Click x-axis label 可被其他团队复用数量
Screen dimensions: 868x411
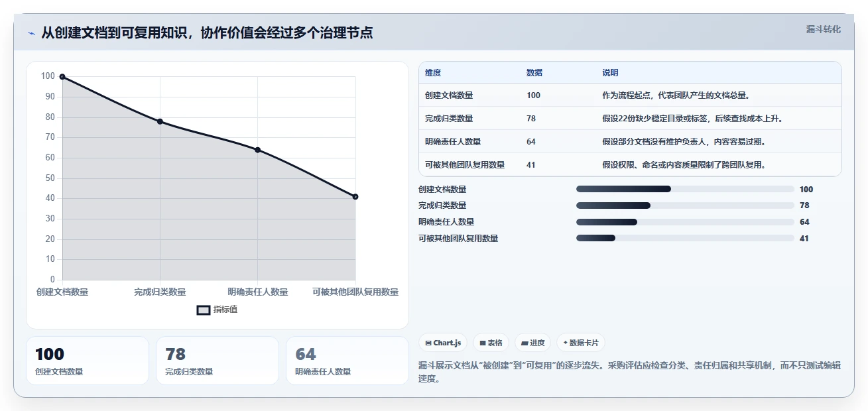coord(355,292)
